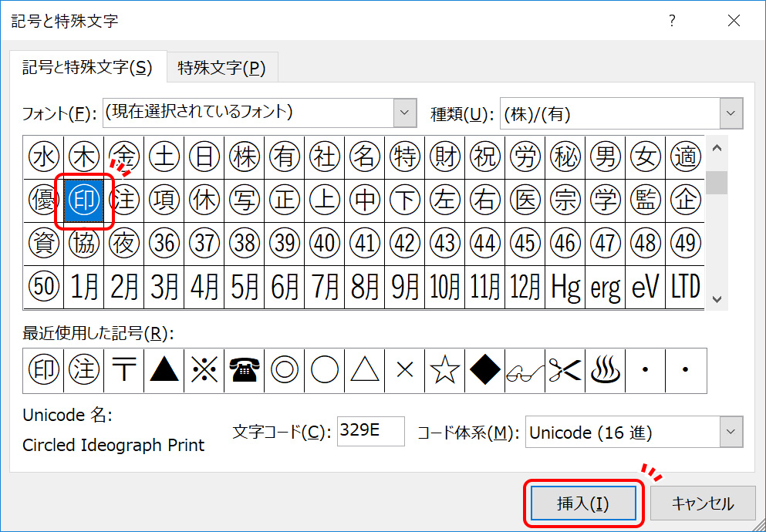Pick the black triangle recent symbol
The width and height of the screenshot is (766, 532).
click(164, 371)
